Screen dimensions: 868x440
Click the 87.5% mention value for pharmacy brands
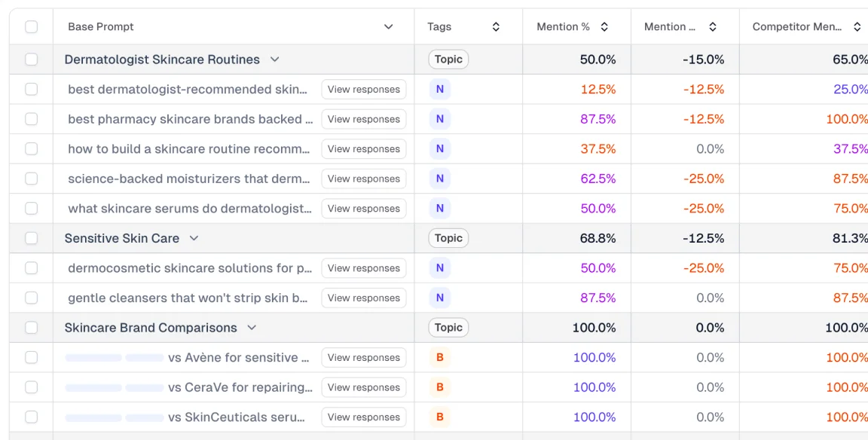(x=598, y=119)
